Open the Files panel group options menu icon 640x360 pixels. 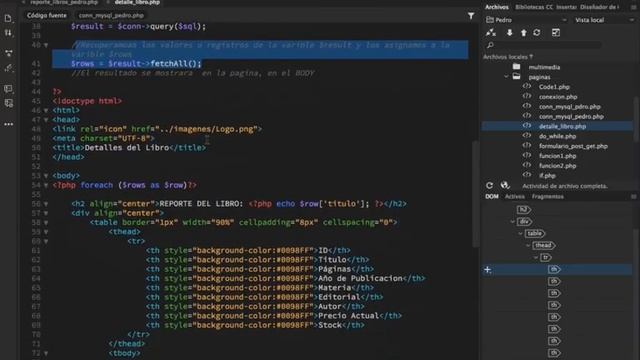coord(633,7)
